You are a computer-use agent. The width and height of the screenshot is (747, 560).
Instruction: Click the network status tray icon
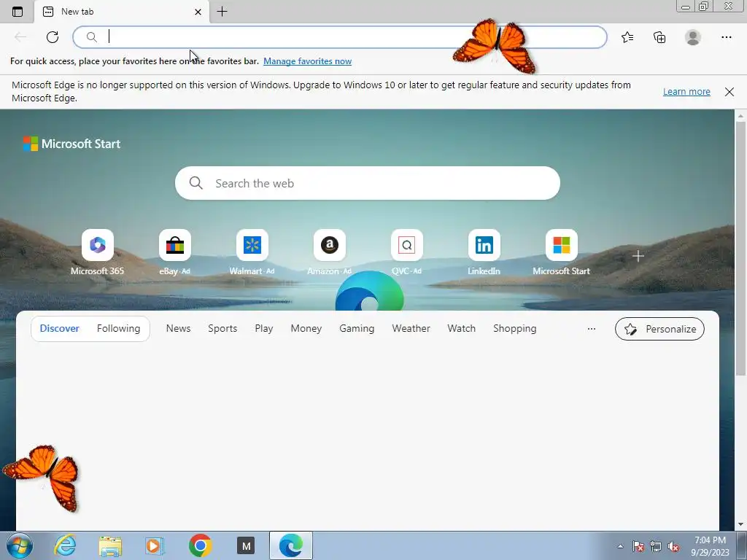(656, 546)
